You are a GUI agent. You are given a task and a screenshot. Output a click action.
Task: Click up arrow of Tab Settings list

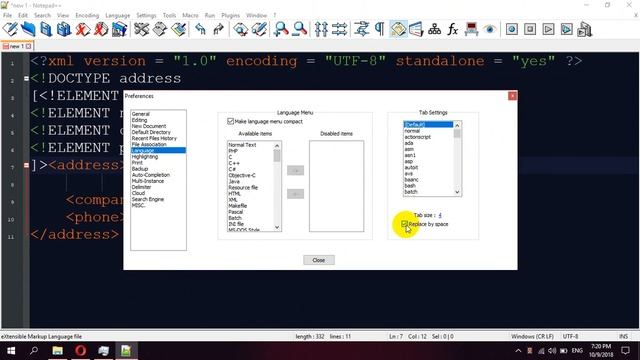click(457, 125)
